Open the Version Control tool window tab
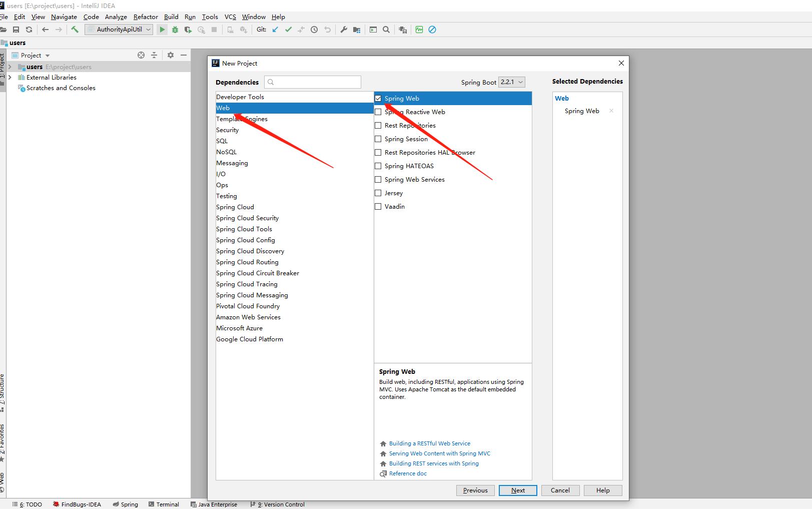 tap(278, 504)
